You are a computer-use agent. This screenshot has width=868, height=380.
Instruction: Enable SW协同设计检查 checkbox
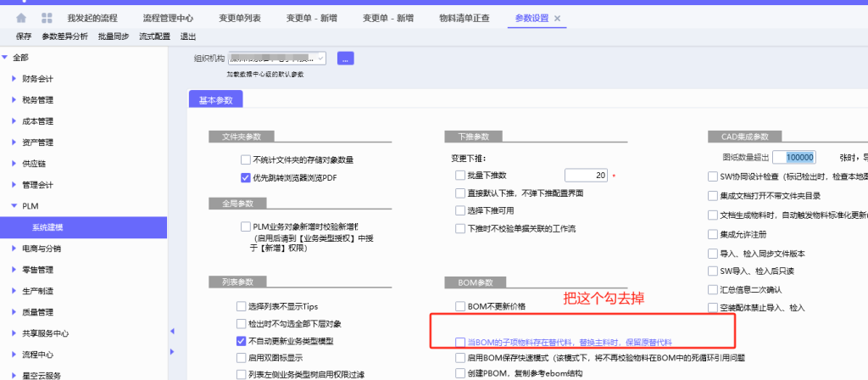(x=712, y=176)
